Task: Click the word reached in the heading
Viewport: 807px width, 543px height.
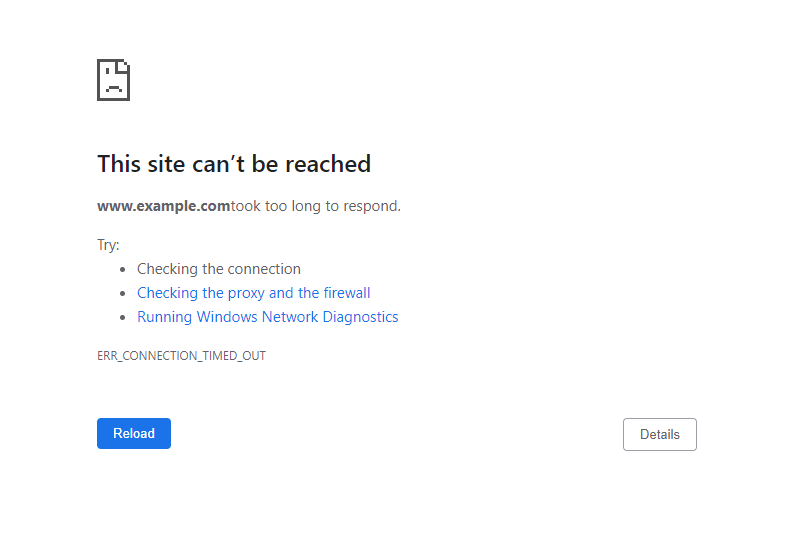Action: 327,164
